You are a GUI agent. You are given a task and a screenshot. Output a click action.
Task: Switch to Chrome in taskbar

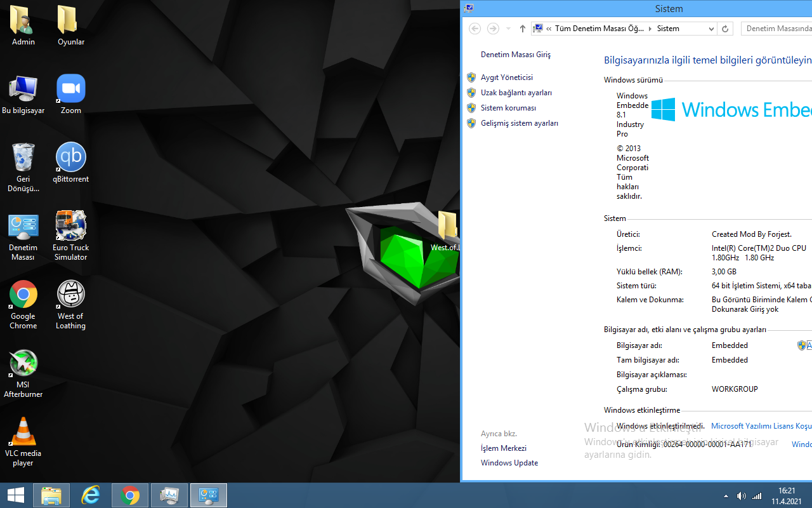[x=130, y=495]
